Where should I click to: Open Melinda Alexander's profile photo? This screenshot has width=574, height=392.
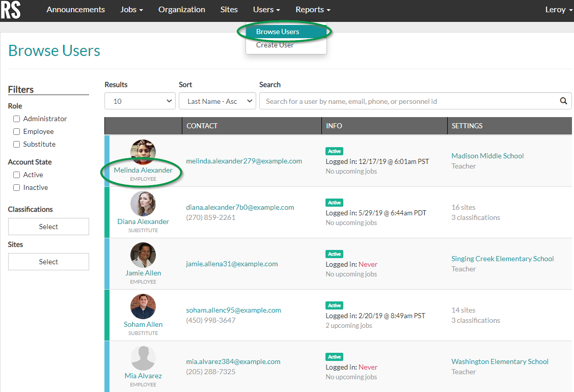click(143, 151)
